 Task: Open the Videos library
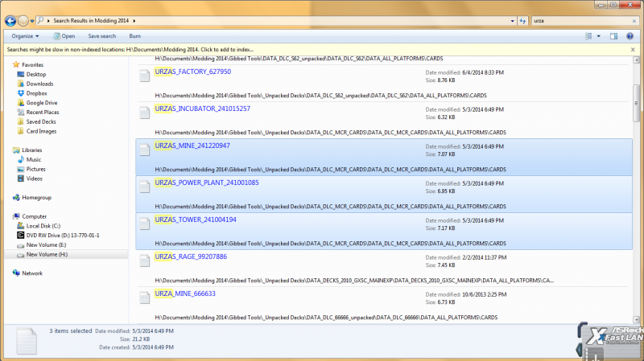point(35,178)
